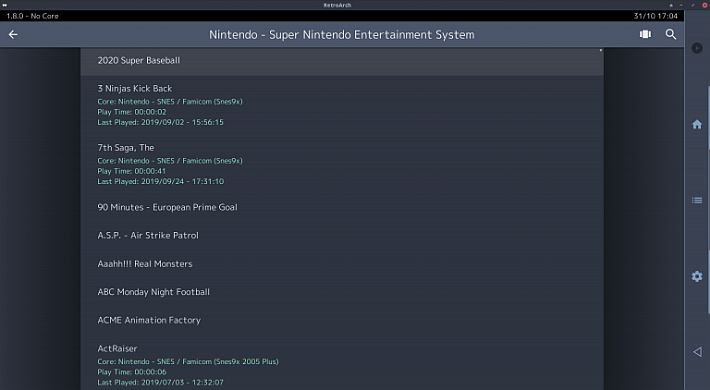Click Last Played 2019/09/24 - 17:31:10 line
Image resolution: width=710 pixels, height=390 pixels.
160,182
